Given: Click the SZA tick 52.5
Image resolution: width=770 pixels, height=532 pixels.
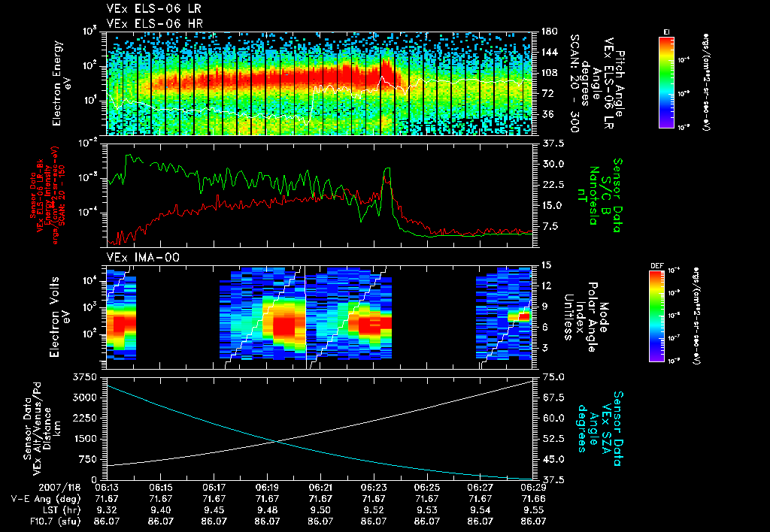Looking at the screenshot, I should point(553,439).
